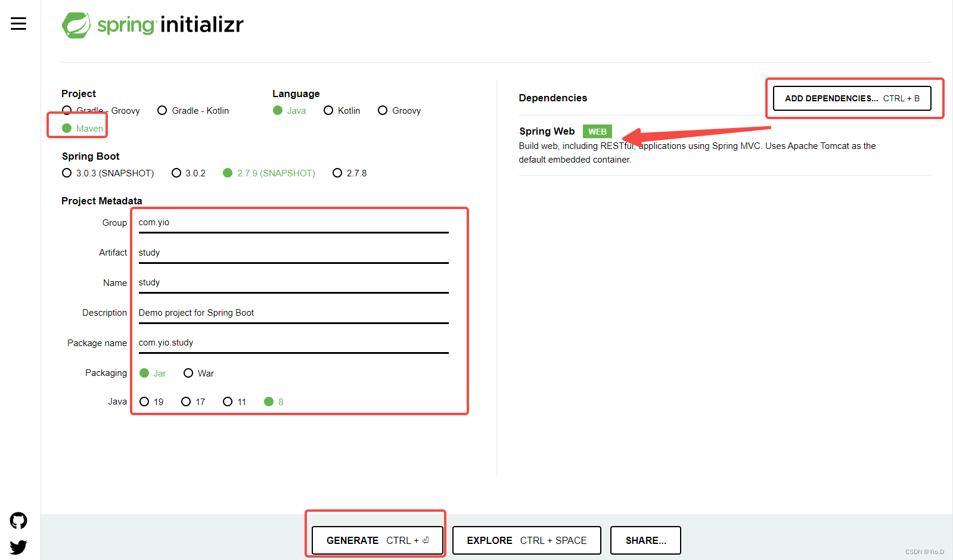953x560 pixels.
Task: Select Gradle - Kotlin project type
Action: coord(193,111)
